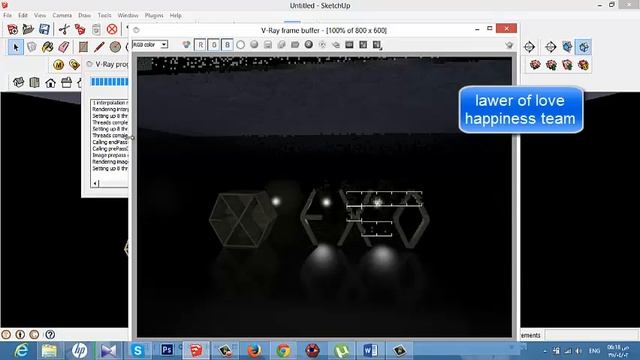Click the Paste clipboard icon
This screenshot has width=640, height=360.
click(x=96, y=29)
